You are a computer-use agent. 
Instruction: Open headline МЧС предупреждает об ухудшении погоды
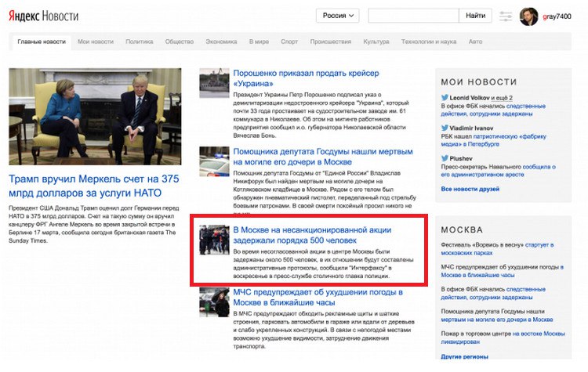point(318,297)
